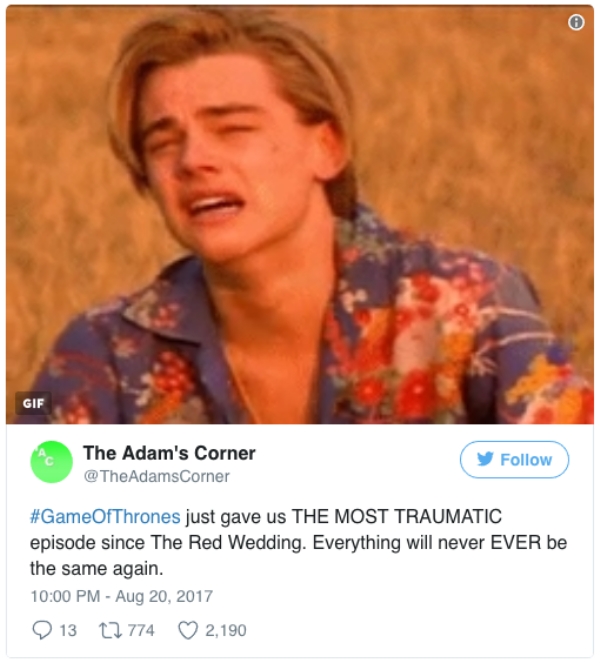600x669 pixels.
Task: Open The Adam's Corner display name
Action: [x=169, y=453]
